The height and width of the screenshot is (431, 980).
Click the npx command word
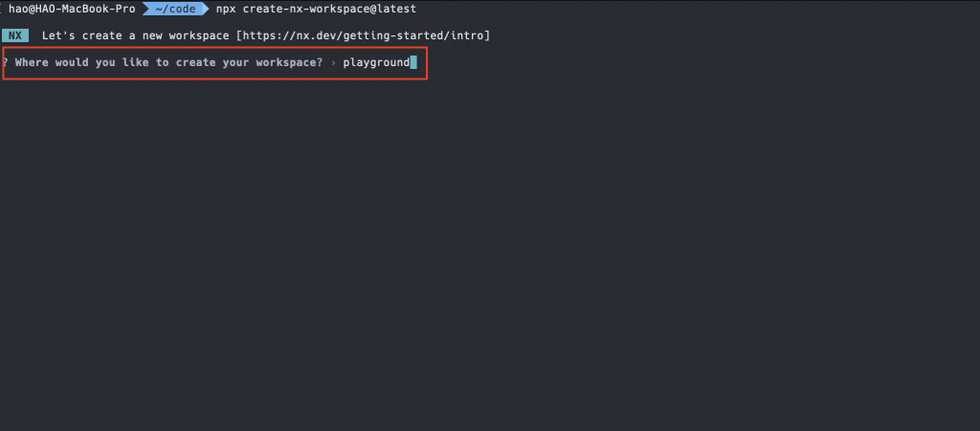click(x=226, y=10)
